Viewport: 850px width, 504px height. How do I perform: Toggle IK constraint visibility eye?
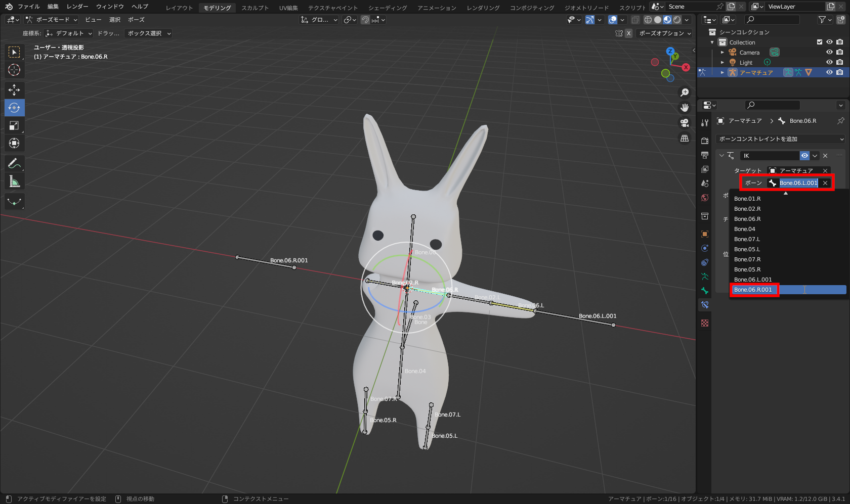[x=804, y=156]
